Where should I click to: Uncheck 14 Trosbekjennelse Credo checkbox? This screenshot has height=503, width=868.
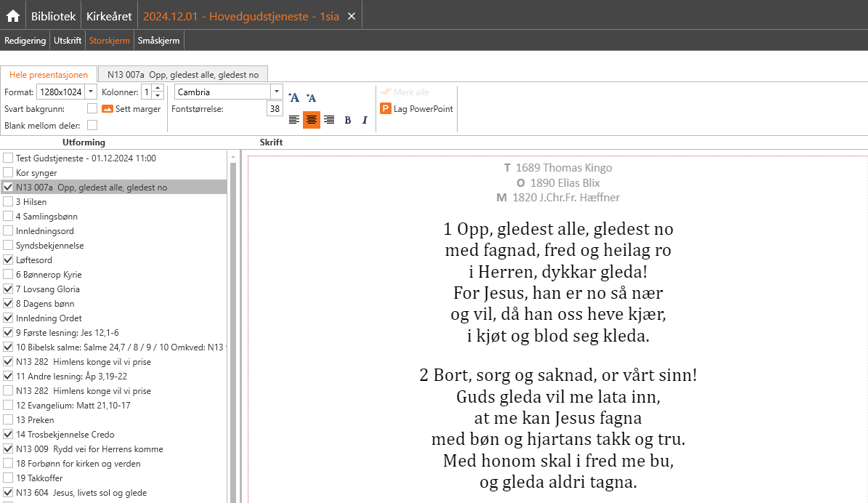(x=8, y=434)
